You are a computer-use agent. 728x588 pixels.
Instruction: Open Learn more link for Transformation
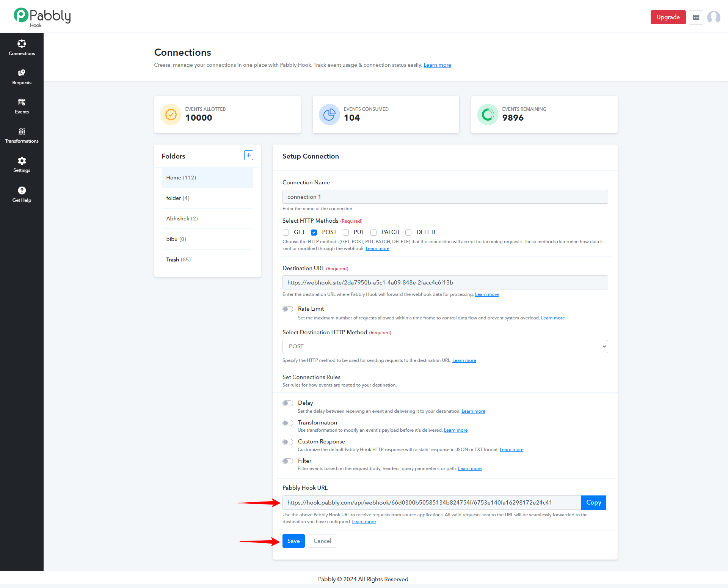(x=456, y=431)
